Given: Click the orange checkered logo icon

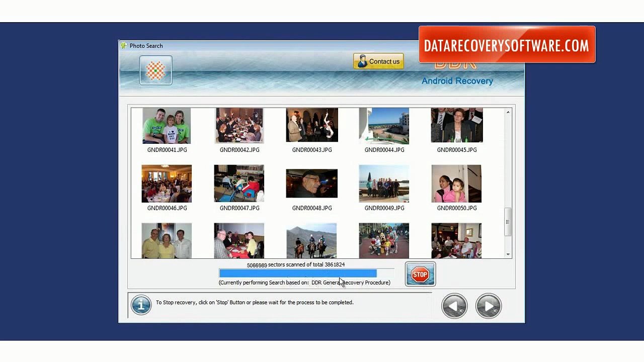Looking at the screenshot, I should [155, 70].
